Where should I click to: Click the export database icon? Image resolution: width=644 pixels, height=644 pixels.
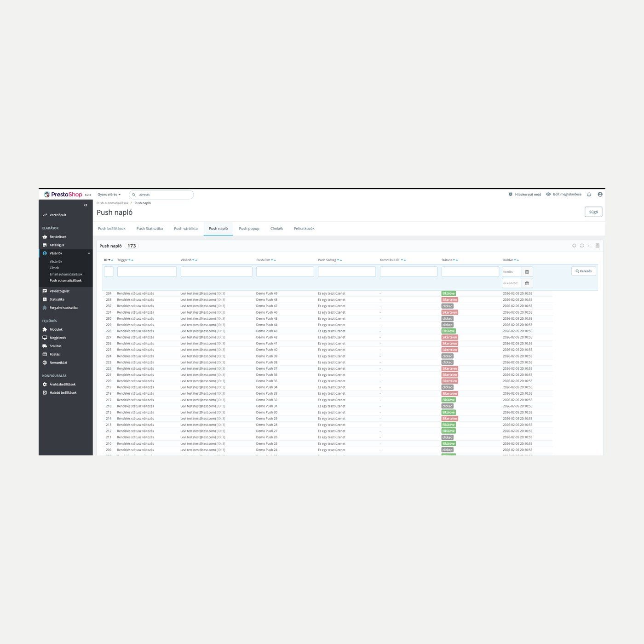598,246
